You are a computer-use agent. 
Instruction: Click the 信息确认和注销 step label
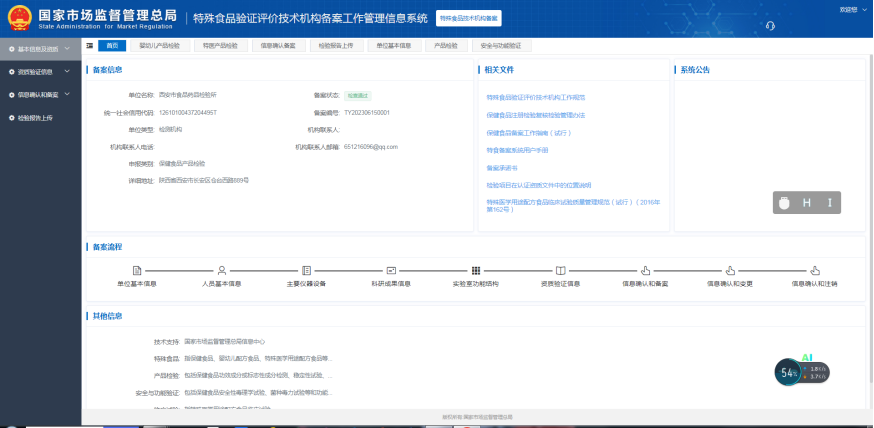(x=815, y=284)
